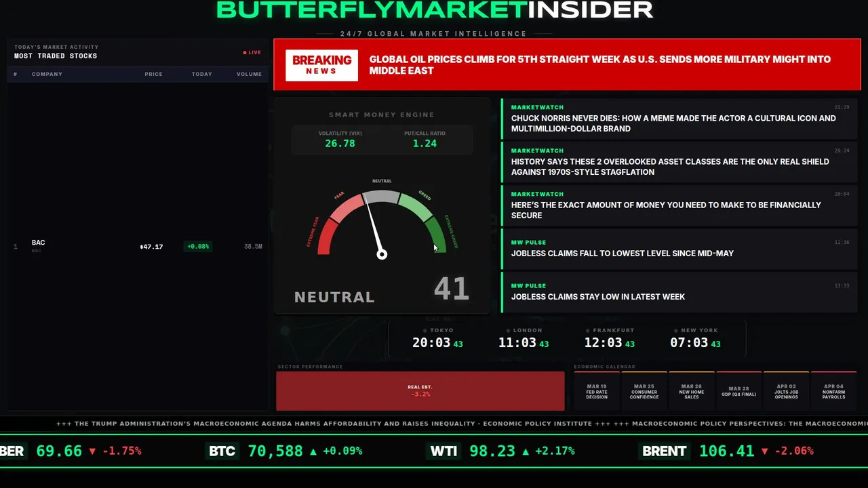Select the Real Est. sector performance tile
The height and width of the screenshot is (488, 868).
point(420,391)
